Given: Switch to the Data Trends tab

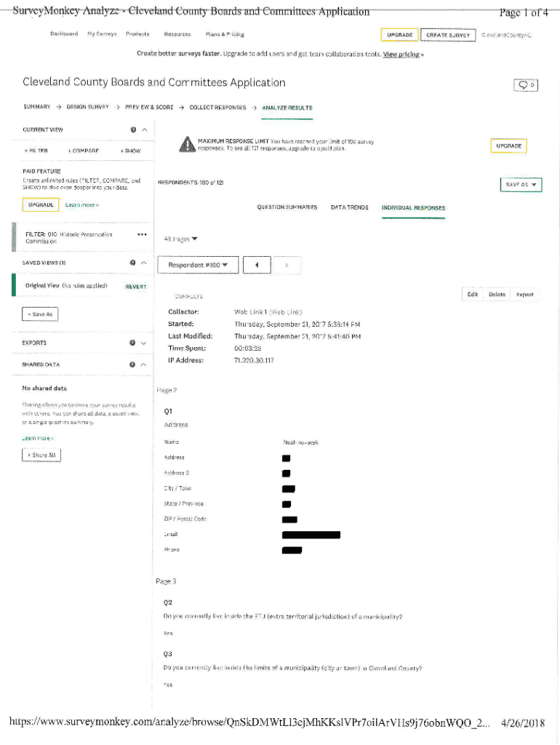Looking at the screenshot, I should coord(349,207).
